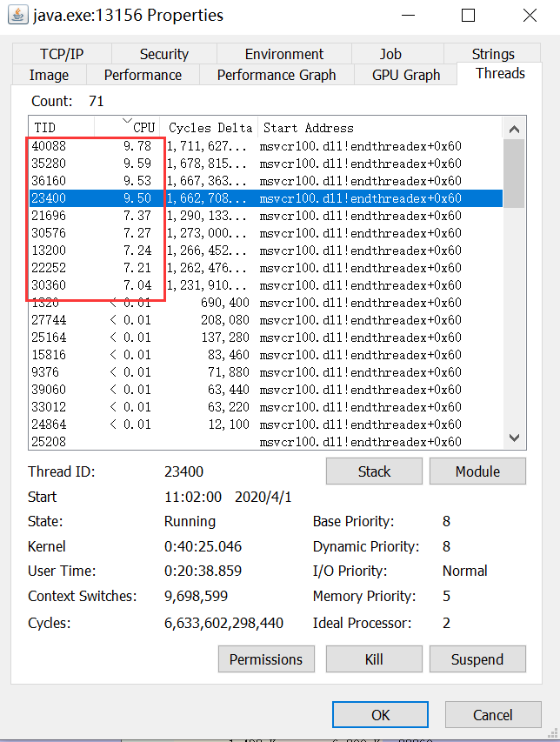Confirm dialog with OK button
Viewport: 560px width, 742px height.
tap(380, 714)
